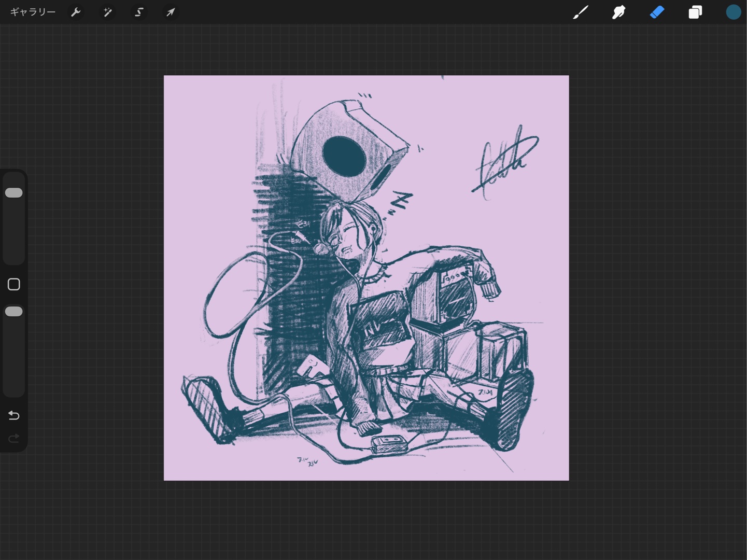This screenshot has height=560, width=747.
Task: Activate the Selection S-shaped tool
Action: [139, 12]
